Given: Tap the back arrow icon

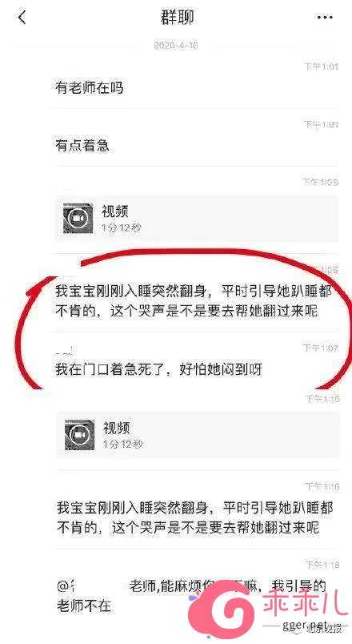Looking at the screenshot, I should [22, 18].
